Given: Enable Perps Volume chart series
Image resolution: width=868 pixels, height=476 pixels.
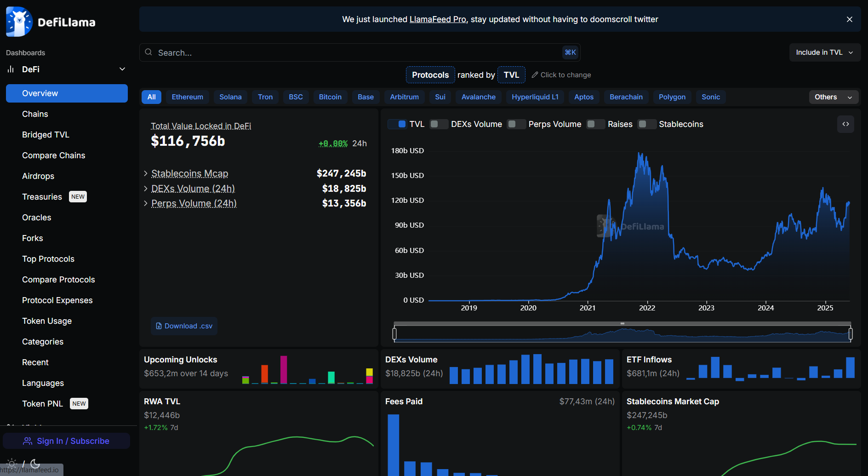Looking at the screenshot, I should (516, 124).
